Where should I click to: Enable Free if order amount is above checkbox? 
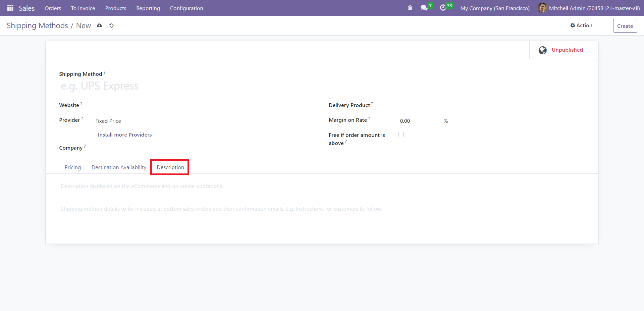[401, 135]
